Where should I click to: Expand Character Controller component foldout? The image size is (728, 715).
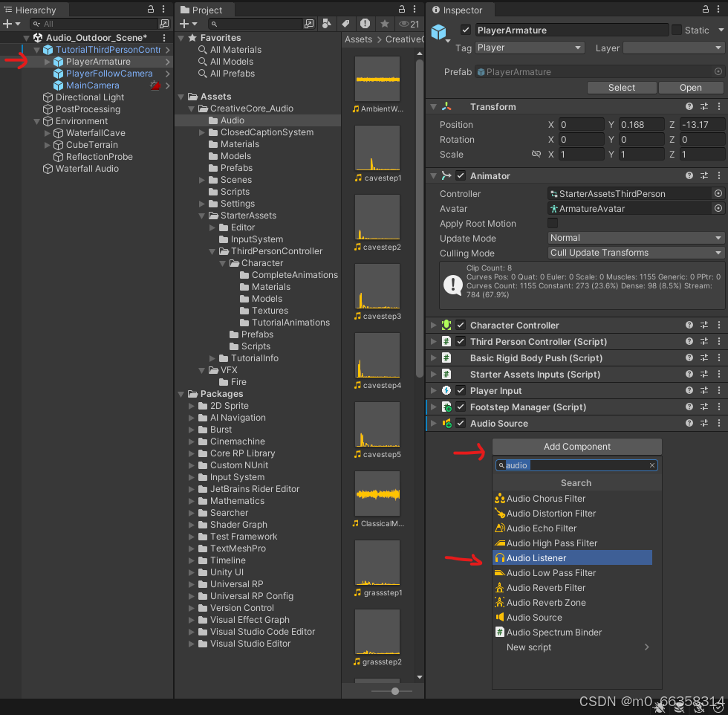tap(432, 326)
